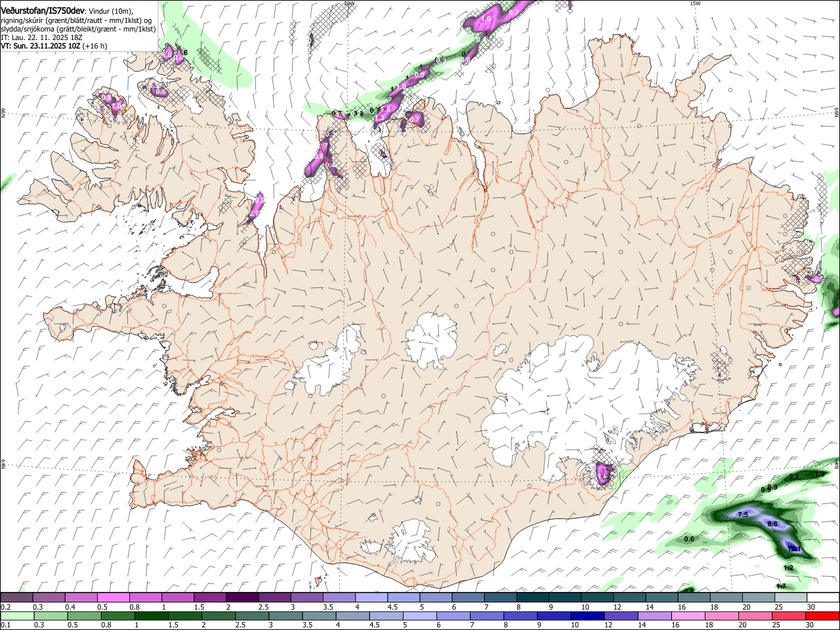Viewport: 840px width, 630px height.
Task: Click the snow legend swatch between 4 and 4.5
Action: [x=371, y=598]
